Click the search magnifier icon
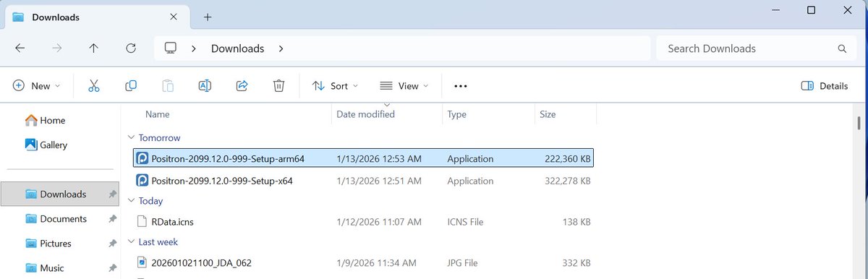 click(842, 48)
